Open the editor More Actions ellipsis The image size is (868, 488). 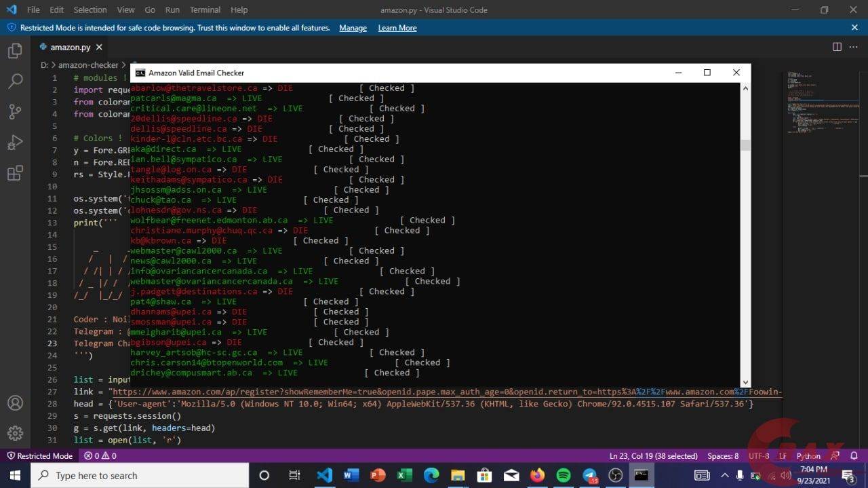click(x=854, y=47)
